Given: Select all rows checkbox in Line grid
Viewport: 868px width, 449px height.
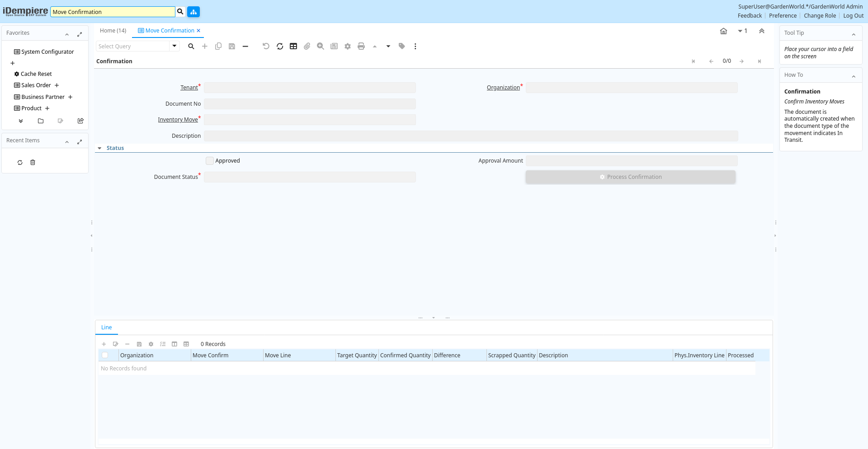Looking at the screenshot, I should click(105, 355).
